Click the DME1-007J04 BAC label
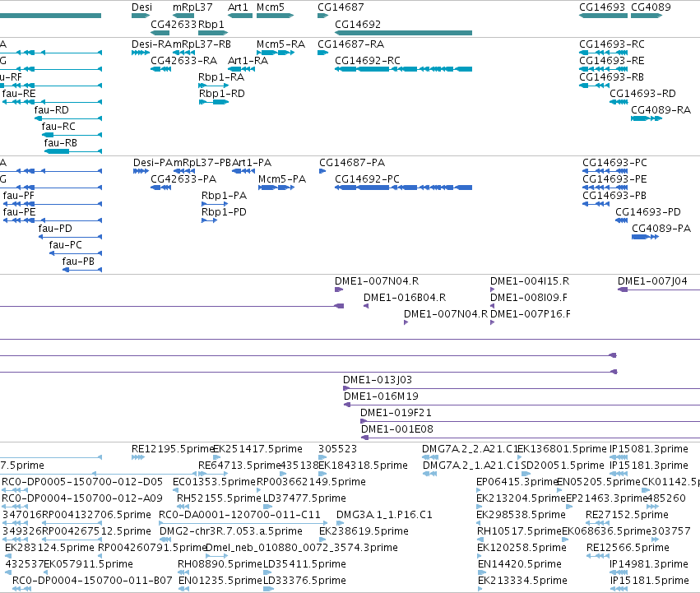This screenshot has height=593, width=700. tap(652, 281)
